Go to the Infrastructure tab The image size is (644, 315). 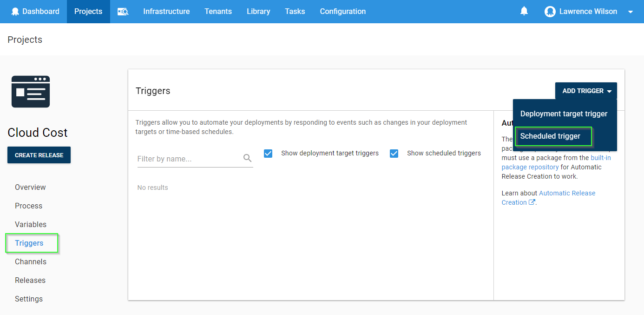[x=166, y=12]
